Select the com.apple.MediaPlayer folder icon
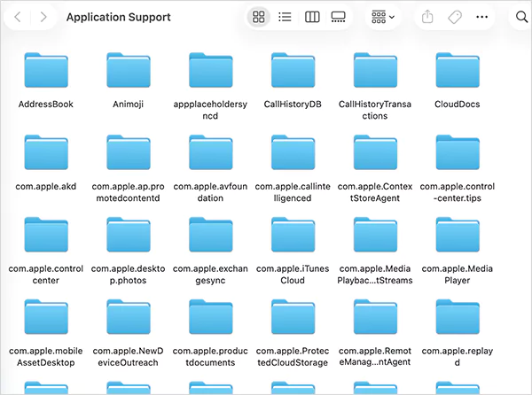 click(458, 235)
